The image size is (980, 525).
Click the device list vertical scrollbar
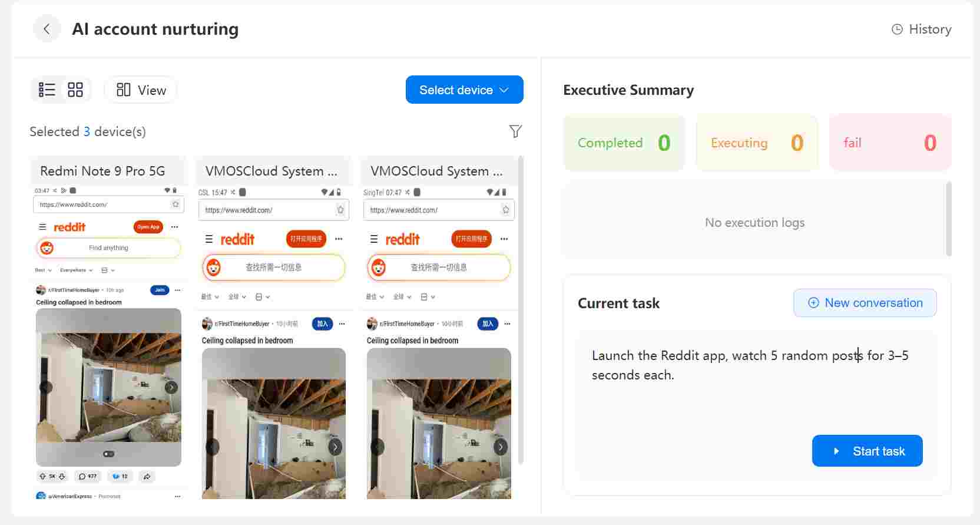520,309
